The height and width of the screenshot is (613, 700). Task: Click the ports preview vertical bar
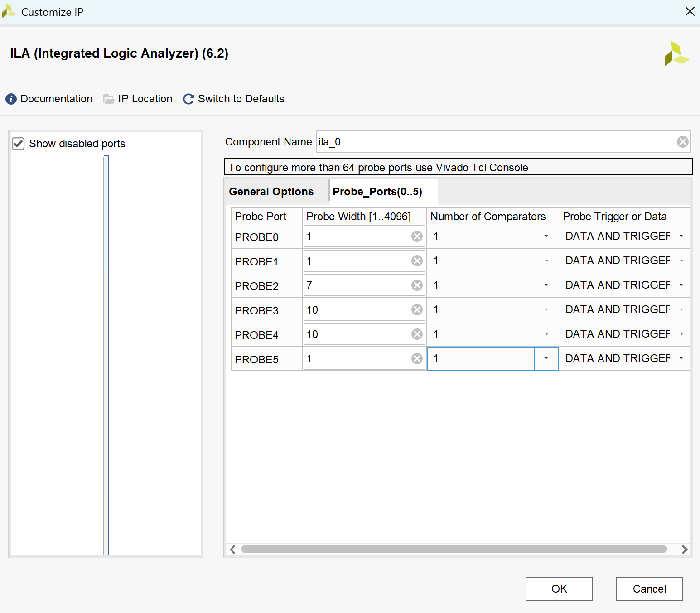[x=106, y=355]
